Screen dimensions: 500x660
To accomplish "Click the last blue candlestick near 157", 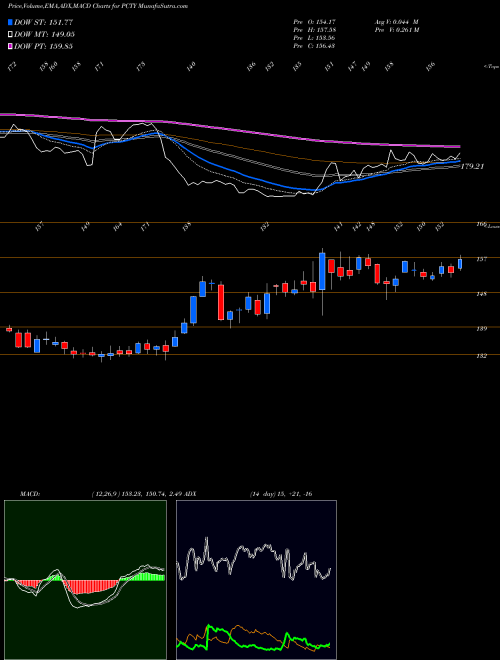I will coord(460,264).
